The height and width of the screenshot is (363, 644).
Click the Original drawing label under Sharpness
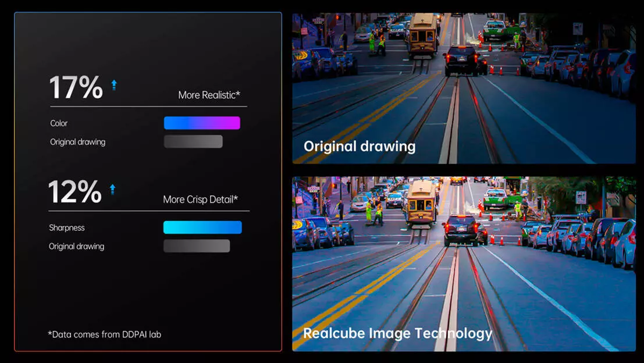[76, 247]
